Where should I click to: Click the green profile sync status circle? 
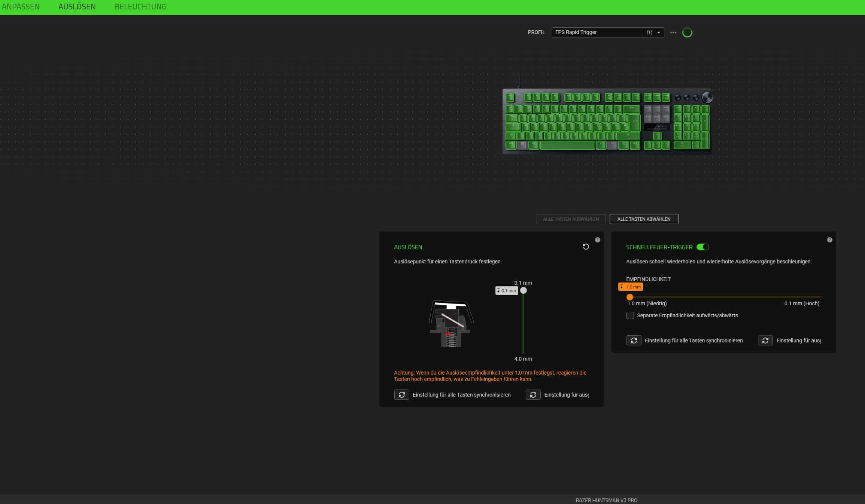[x=687, y=33]
